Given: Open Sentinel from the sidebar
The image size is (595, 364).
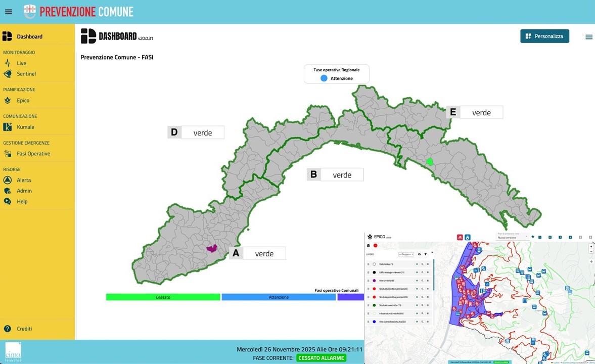Looking at the screenshot, I should tap(26, 74).
